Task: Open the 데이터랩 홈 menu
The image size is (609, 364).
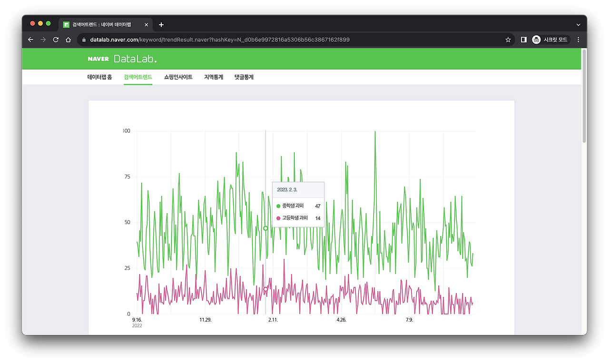Action: (x=100, y=77)
